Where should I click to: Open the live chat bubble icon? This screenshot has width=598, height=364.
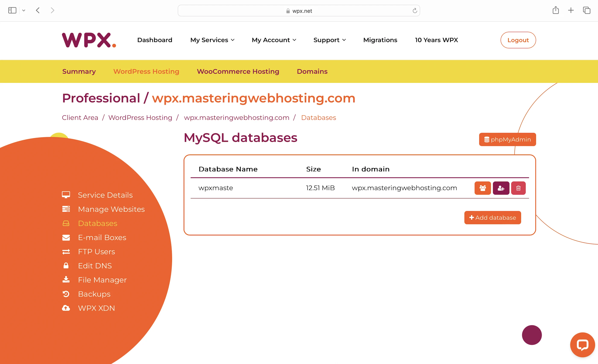[x=582, y=345]
